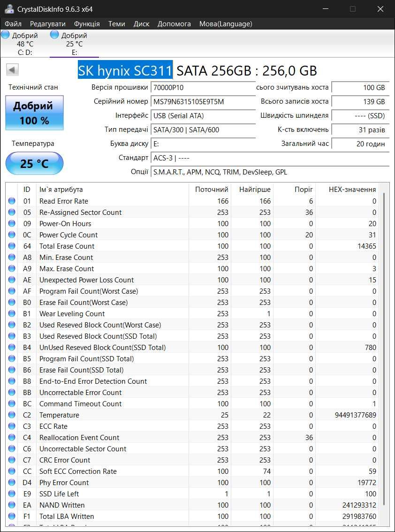
Task: Click the firmware version field 70000P10
Action: (x=203, y=88)
